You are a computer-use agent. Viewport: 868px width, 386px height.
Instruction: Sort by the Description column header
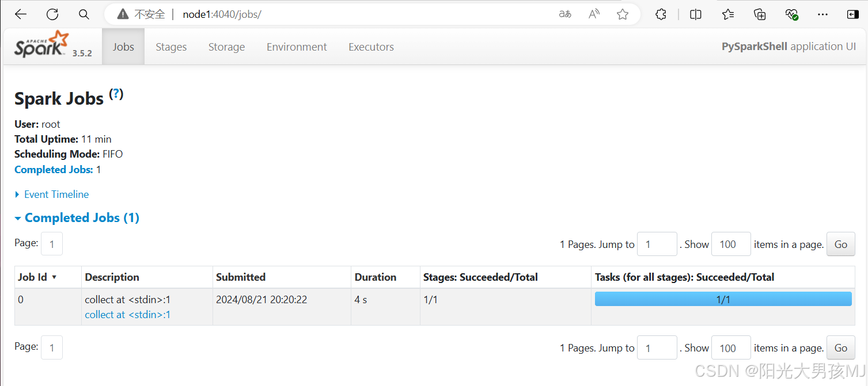point(112,277)
